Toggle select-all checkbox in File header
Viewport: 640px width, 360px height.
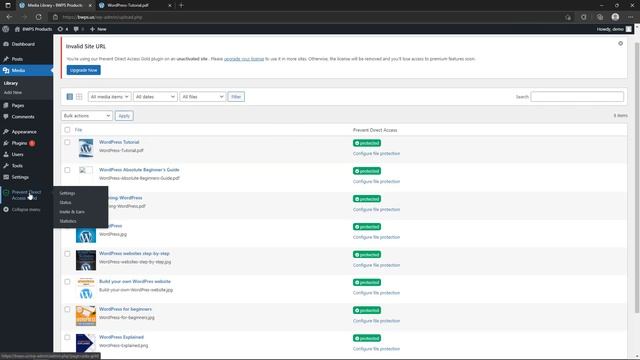coord(67,130)
